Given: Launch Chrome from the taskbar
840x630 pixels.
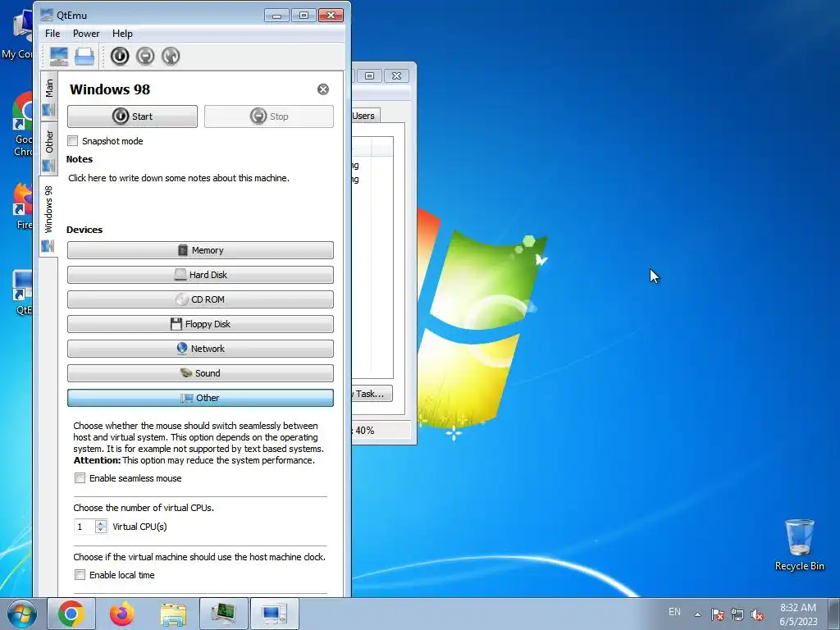Looking at the screenshot, I should 71,614.
